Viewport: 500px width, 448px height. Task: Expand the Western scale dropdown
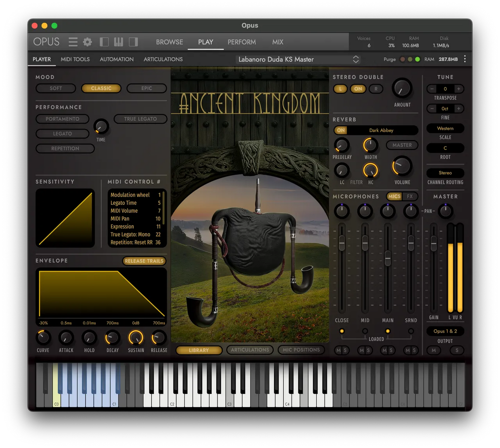click(x=445, y=128)
